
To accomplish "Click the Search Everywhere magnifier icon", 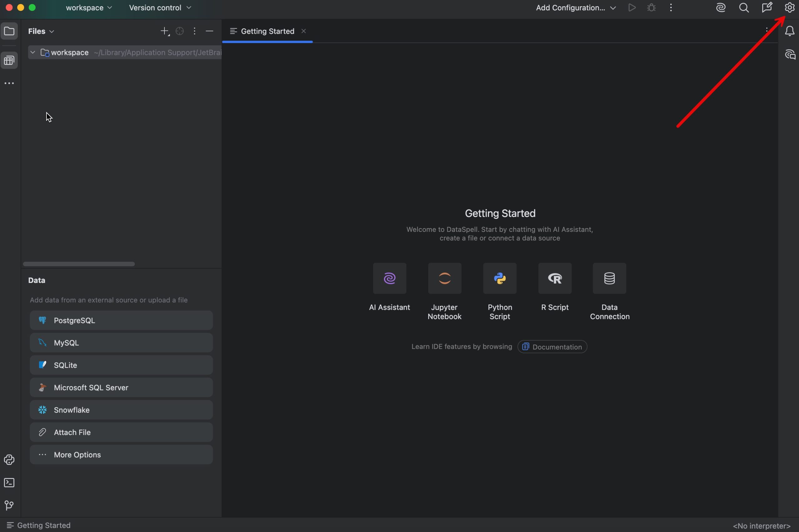I will pos(744,8).
